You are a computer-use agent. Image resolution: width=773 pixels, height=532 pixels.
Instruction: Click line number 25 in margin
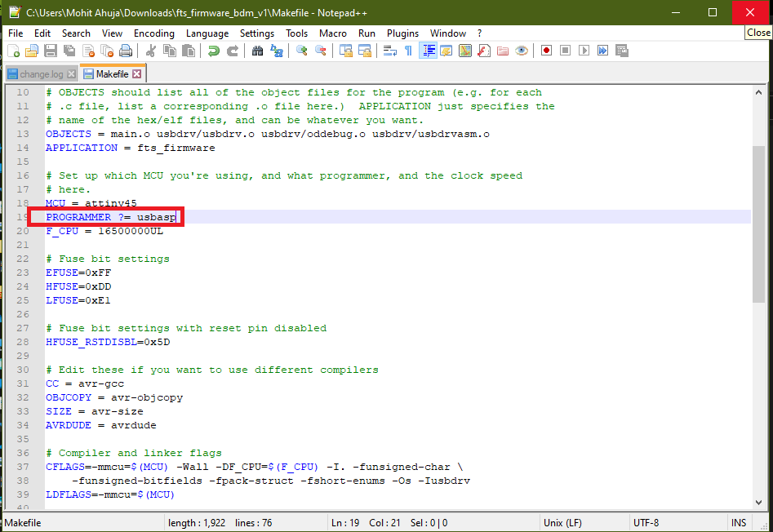click(x=23, y=300)
